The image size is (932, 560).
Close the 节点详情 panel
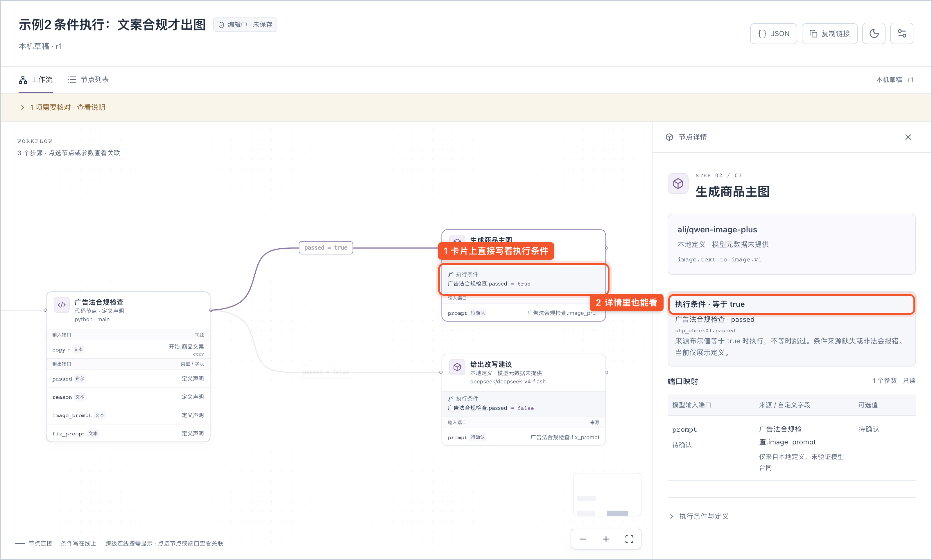[x=908, y=137]
